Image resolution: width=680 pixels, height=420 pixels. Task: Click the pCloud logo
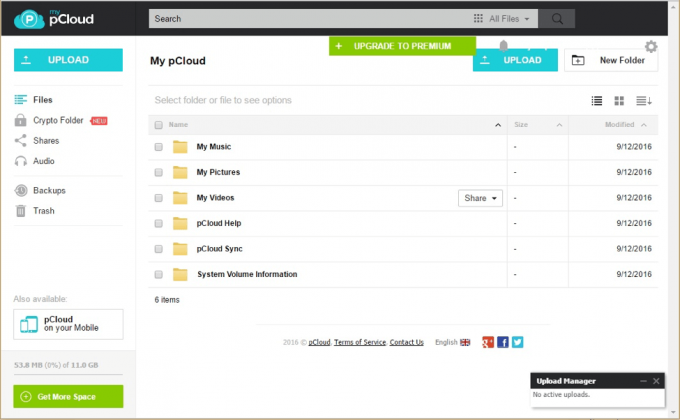click(54, 19)
